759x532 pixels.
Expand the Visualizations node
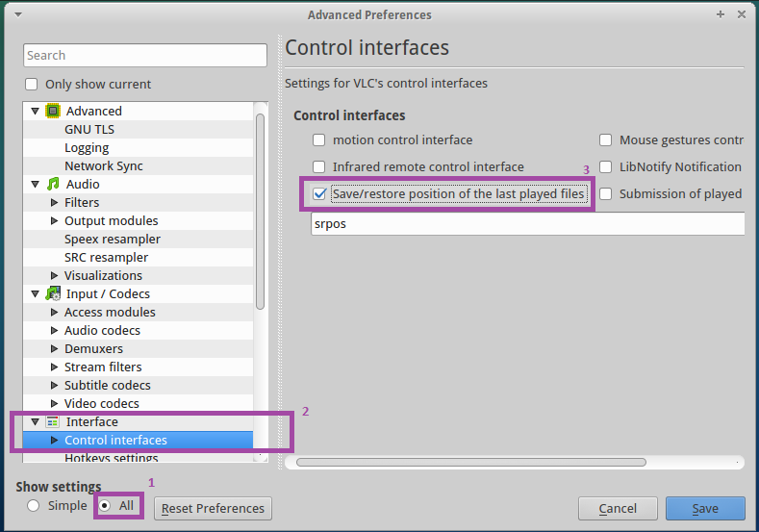click(x=54, y=275)
